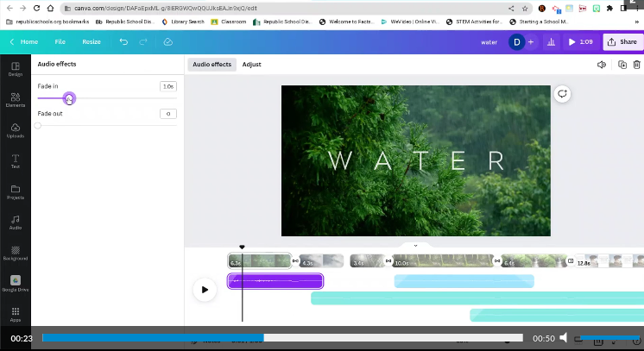Mute the video player speaker icon
644x351 pixels.
pyautogui.click(x=564, y=338)
